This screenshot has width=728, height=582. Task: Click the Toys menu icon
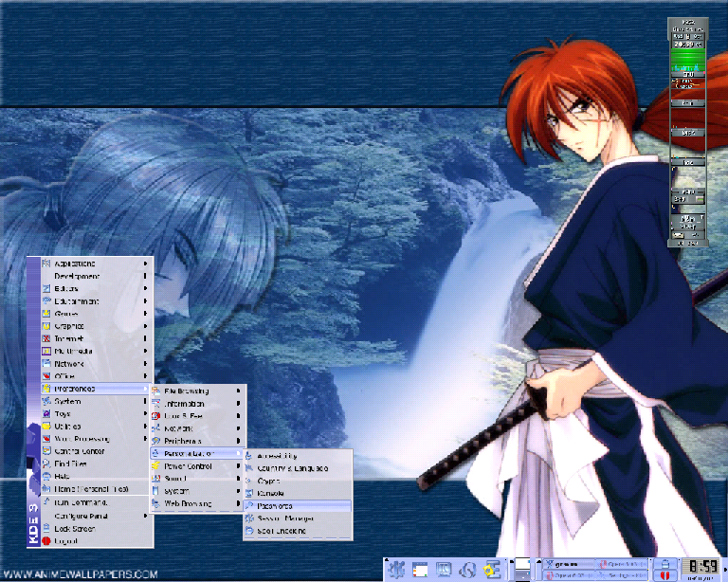[x=46, y=414]
